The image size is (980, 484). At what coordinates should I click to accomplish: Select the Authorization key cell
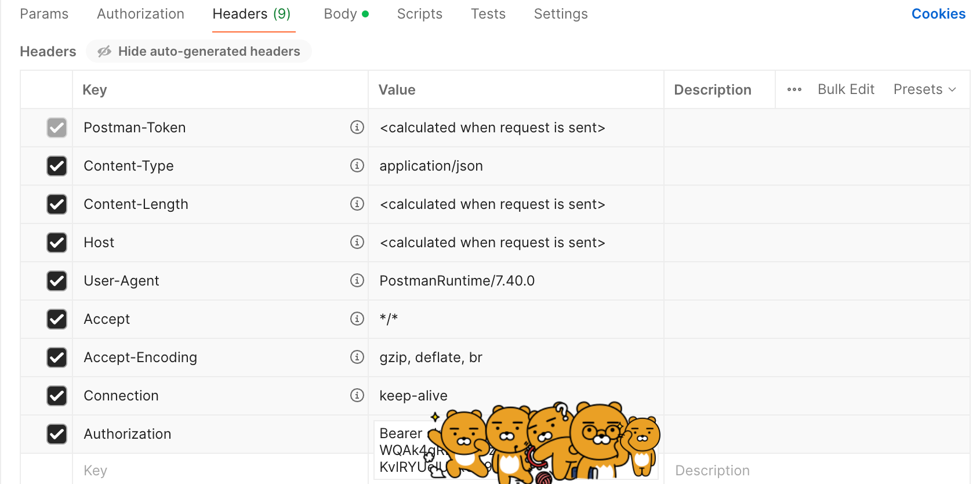coord(220,434)
